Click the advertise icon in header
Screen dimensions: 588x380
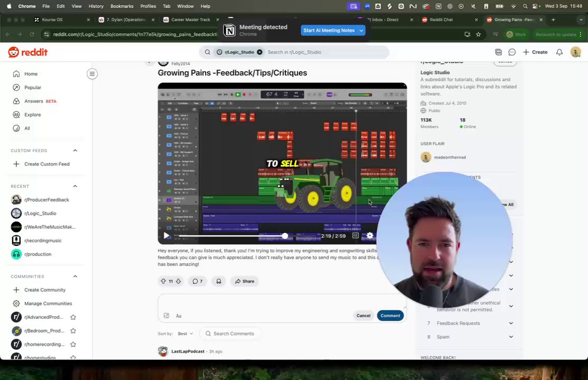click(498, 52)
